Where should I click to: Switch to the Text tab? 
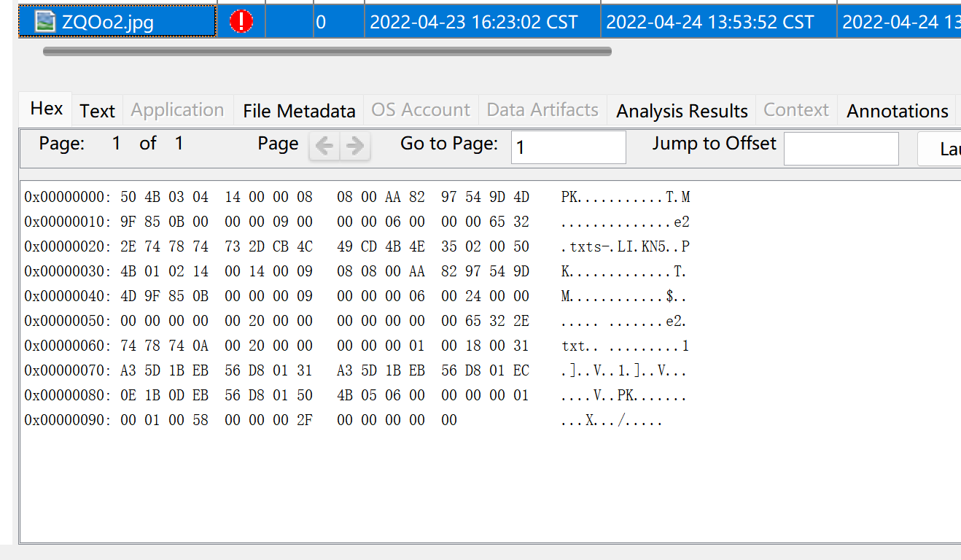pos(98,111)
